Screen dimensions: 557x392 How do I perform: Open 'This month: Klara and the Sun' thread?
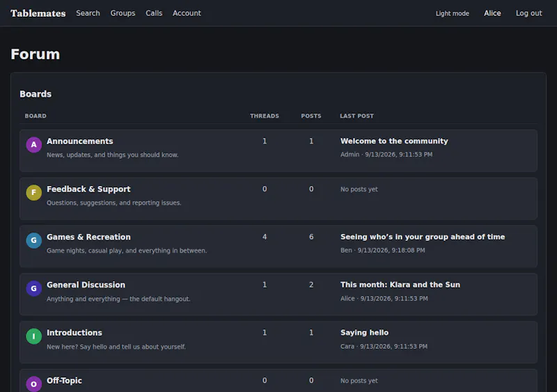pyautogui.click(x=400, y=285)
